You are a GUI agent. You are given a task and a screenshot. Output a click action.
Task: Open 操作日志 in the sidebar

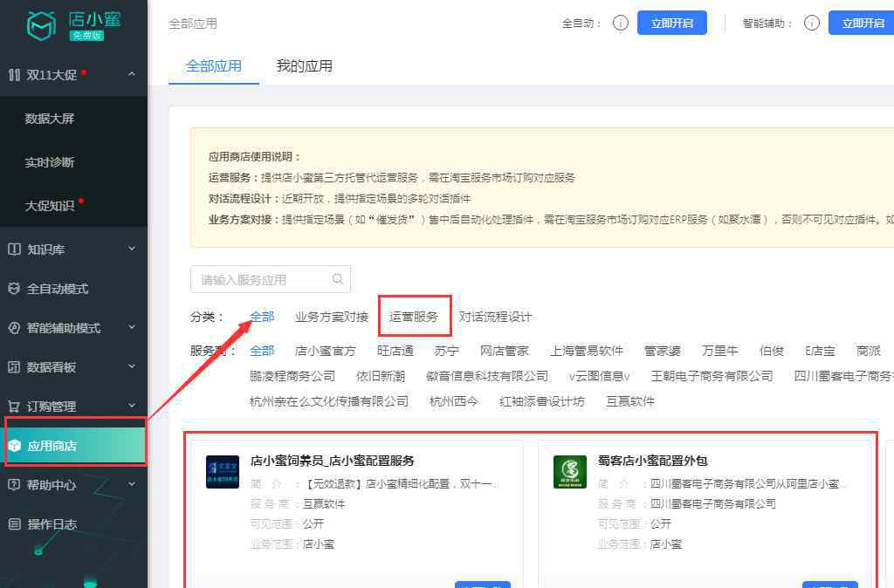point(52,524)
